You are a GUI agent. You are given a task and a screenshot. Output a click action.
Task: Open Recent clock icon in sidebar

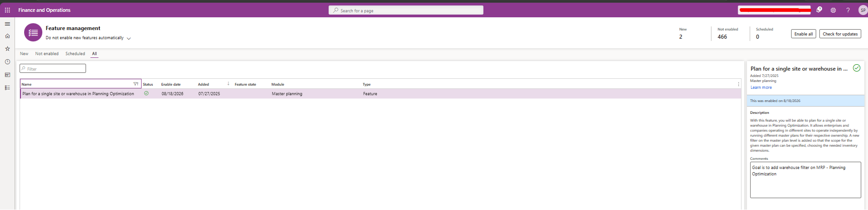pos(7,62)
